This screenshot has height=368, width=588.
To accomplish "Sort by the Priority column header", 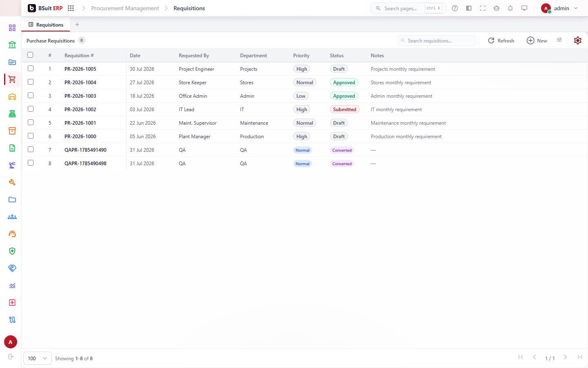I will point(301,56).
